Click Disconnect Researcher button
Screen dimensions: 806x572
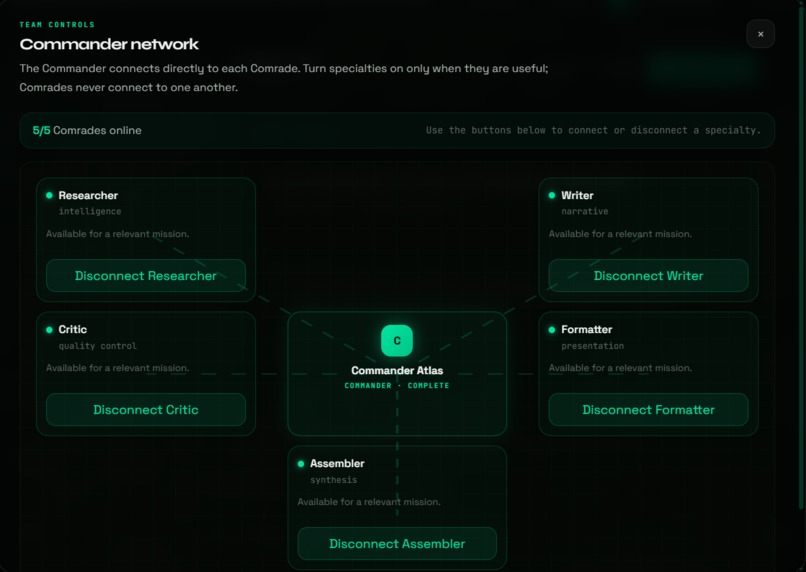tap(146, 275)
